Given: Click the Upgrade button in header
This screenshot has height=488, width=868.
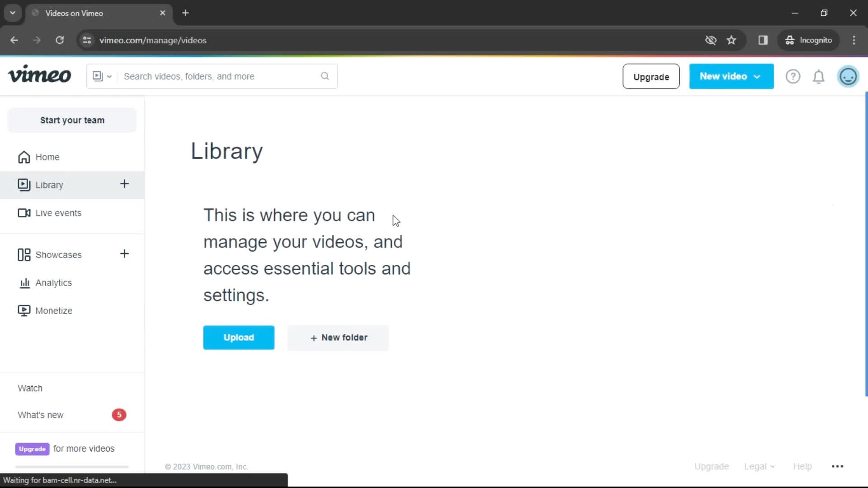Looking at the screenshot, I should (651, 76).
